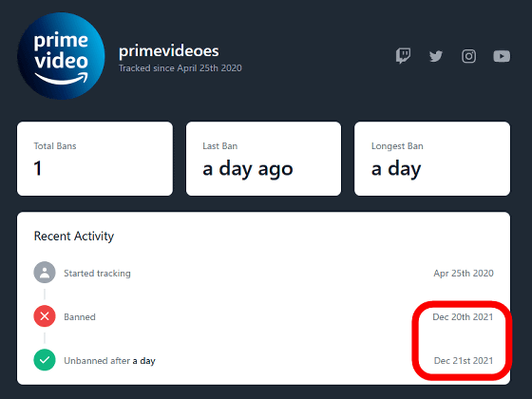Click the Longest Ban card
This screenshot has width=532, height=399.
click(432, 159)
